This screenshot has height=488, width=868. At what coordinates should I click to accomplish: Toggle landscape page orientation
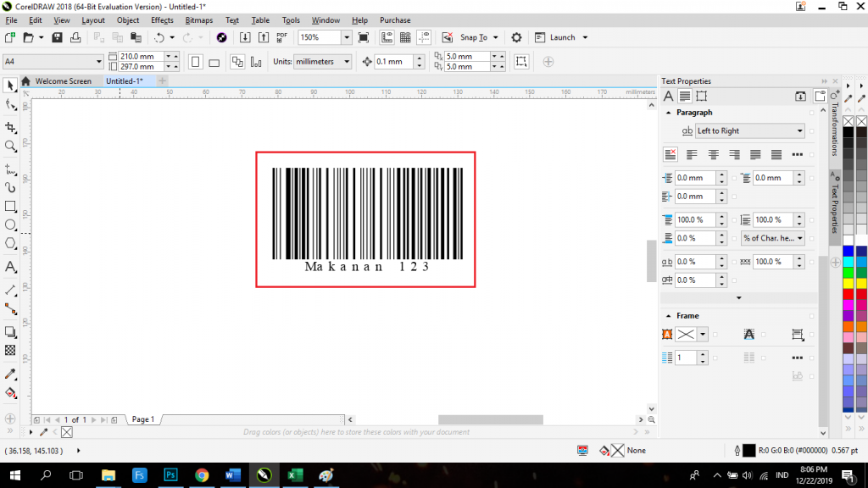click(x=214, y=61)
